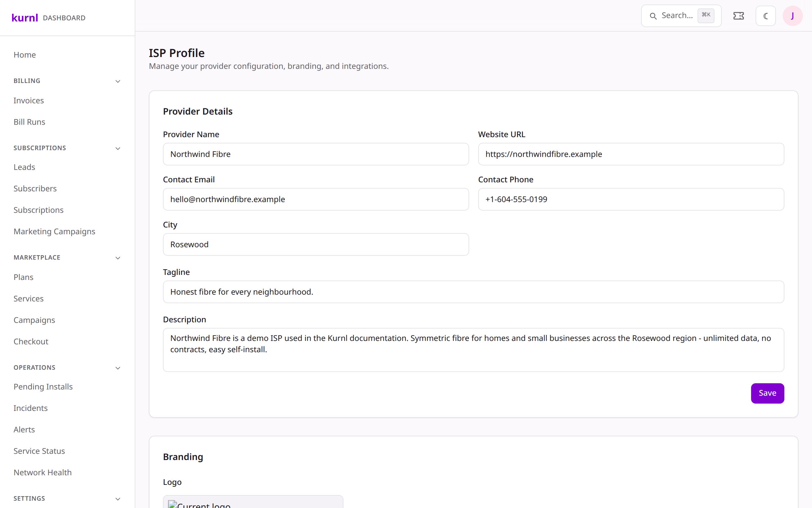Image resolution: width=812 pixels, height=508 pixels.
Task: Open the ticket icon in the header
Action: [x=738, y=16]
